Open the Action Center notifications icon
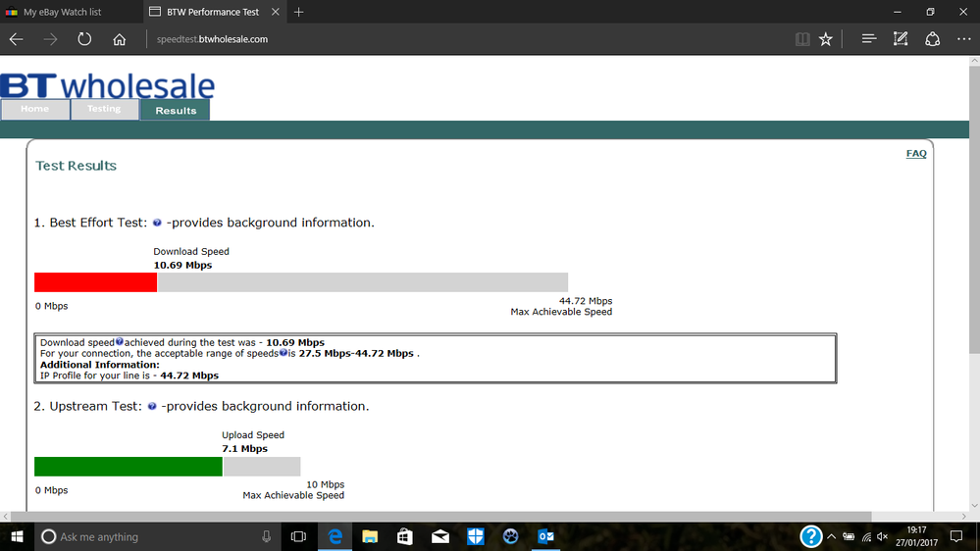 [956, 536]
